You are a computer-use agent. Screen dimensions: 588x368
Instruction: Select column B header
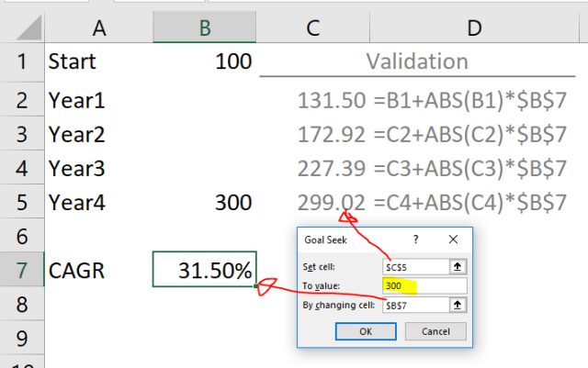pyautogui.click(x=205, y=28)
